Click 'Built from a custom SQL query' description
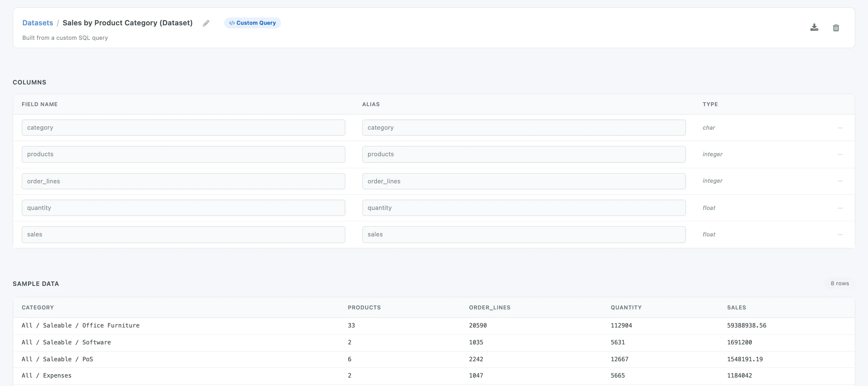868x386 pixels. pyautogui.click(x=65, y=38)
